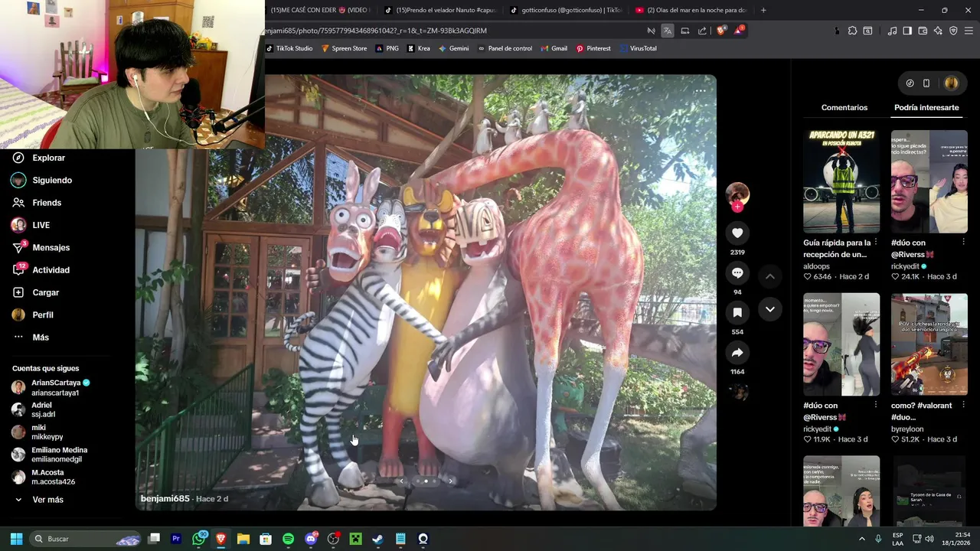The height and width of the screenshot is (551, 980).
Task: Open the account avatar in top-right pill
Action: 951,83
